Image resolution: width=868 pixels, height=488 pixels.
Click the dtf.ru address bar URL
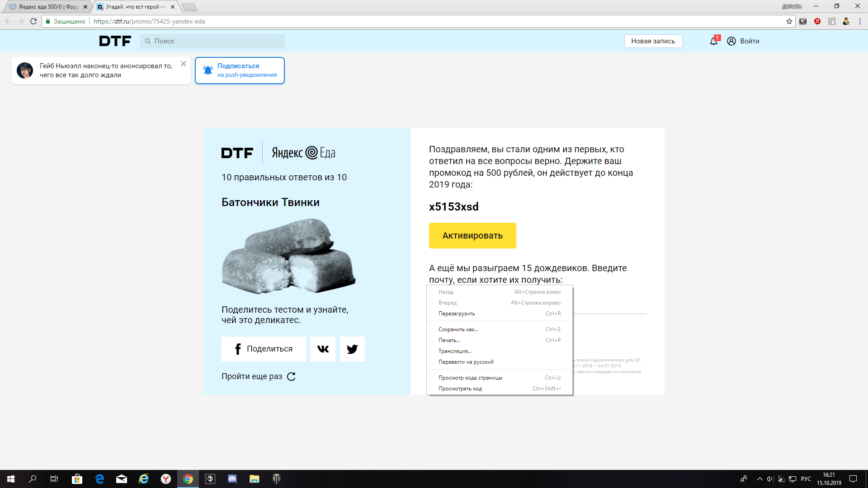[149, 21]
